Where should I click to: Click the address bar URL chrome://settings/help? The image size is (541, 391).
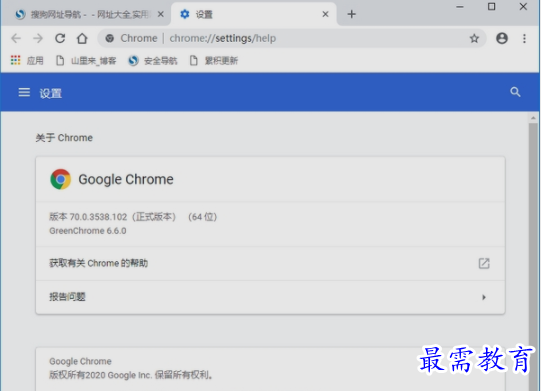coord(223,38)
